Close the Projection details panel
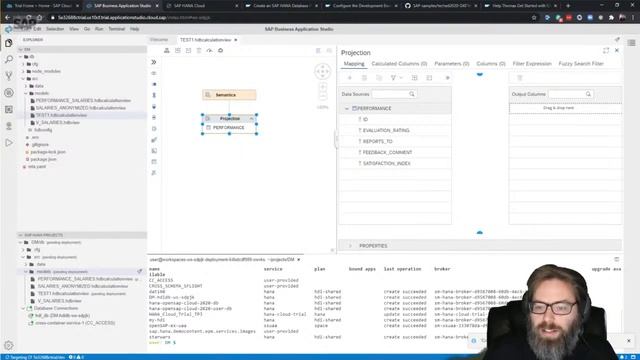 click(x=617, y=50)
